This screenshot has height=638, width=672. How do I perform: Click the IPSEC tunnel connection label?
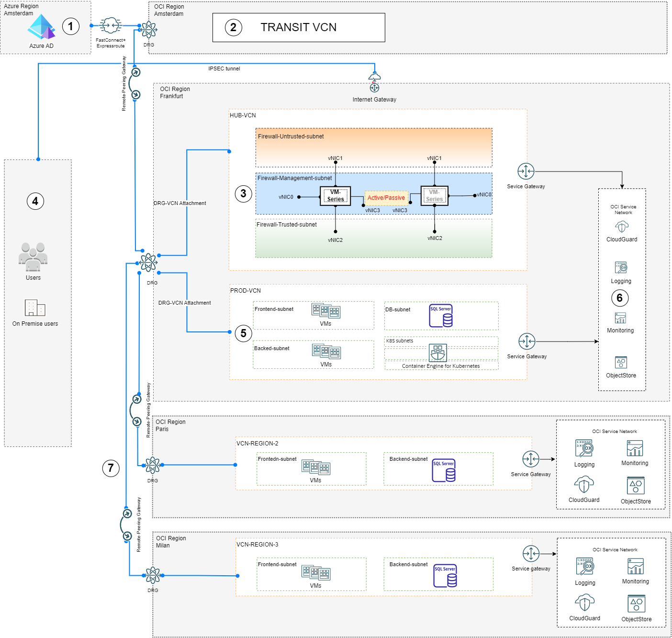point(224,68)
